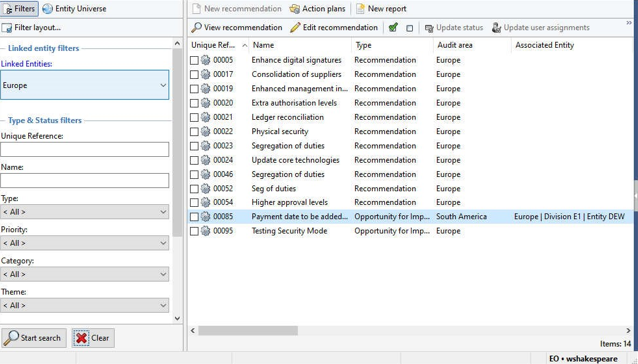638x364 pixels.
Task: Click the gear icon of row 00054
Action: [205, 202]
